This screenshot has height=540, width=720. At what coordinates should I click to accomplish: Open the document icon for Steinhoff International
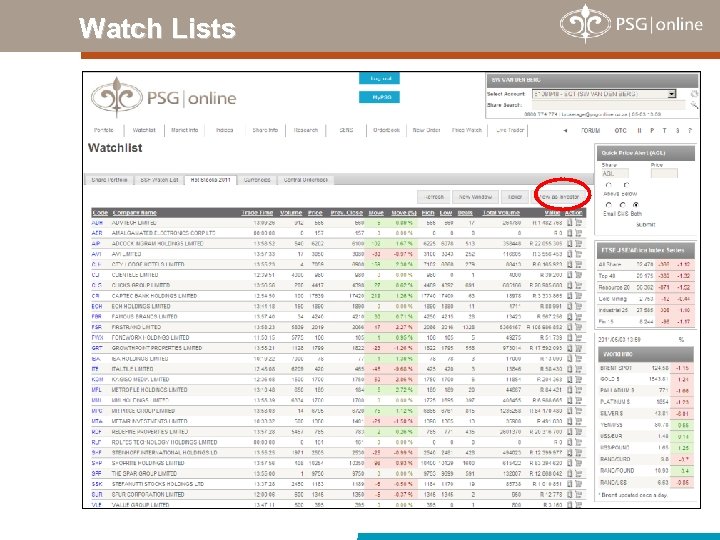[569, 453]
